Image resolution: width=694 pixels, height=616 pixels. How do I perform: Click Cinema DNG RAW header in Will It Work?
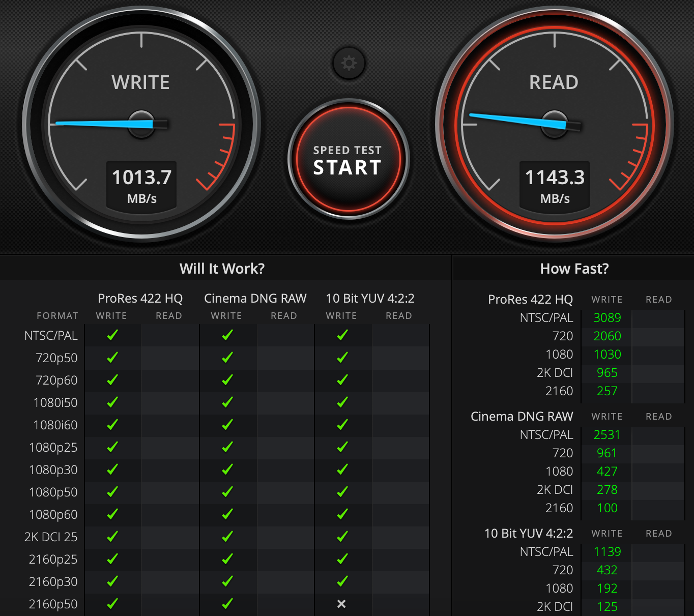click(x=255, y=299)
